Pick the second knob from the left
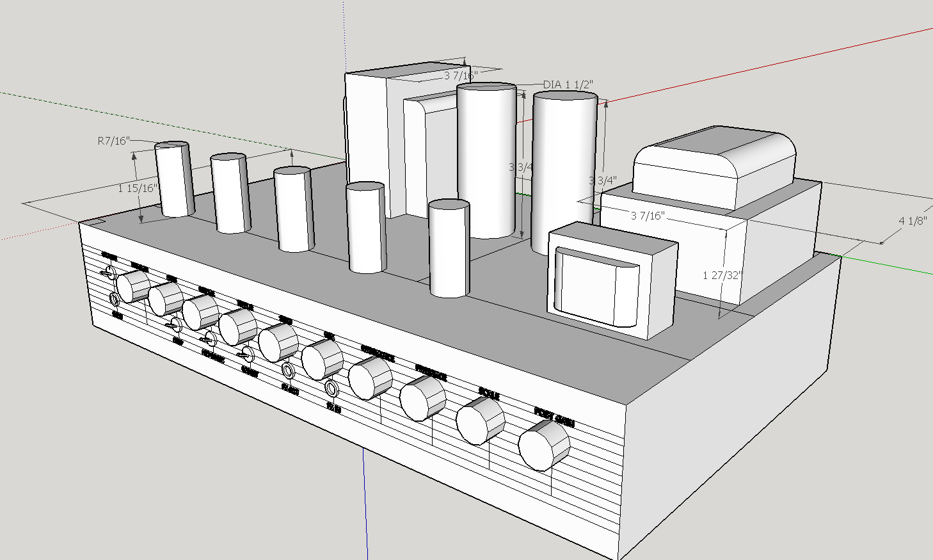The image size is (933, 560). pyautogui.click(x=166, y=298)
